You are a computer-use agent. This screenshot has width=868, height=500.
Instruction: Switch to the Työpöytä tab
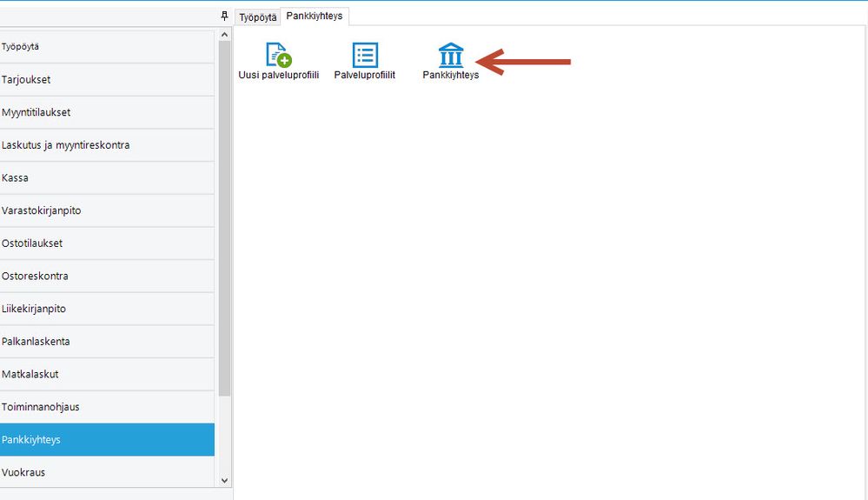click(257, 17)
